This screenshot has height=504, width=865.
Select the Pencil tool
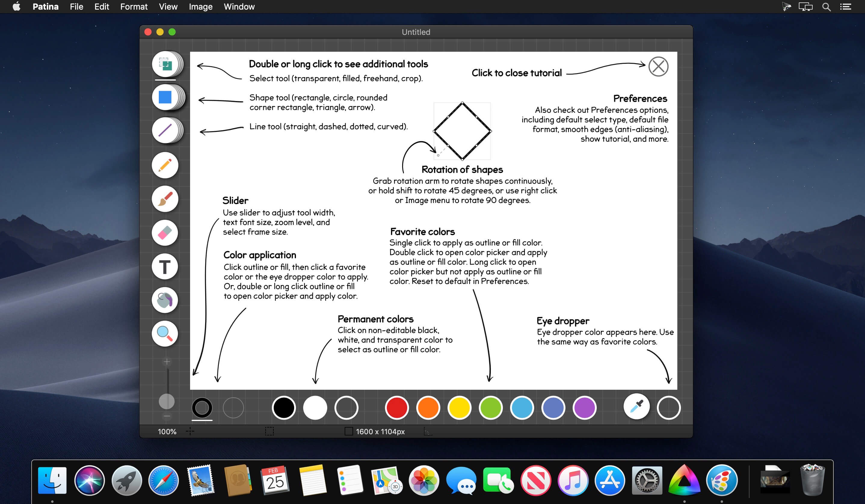click(165, 165)
